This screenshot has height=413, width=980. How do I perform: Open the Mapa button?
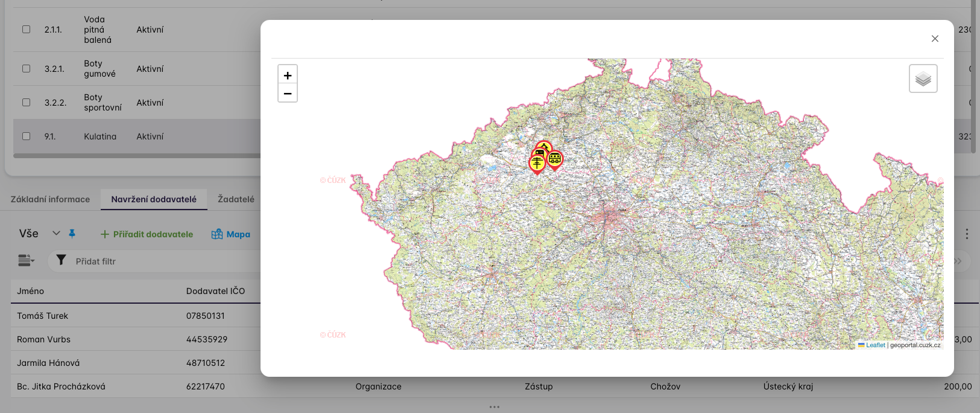point(231,234)
